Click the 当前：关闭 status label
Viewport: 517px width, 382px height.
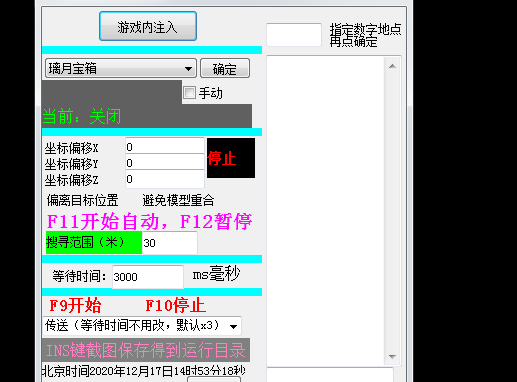tap(82, 117)
